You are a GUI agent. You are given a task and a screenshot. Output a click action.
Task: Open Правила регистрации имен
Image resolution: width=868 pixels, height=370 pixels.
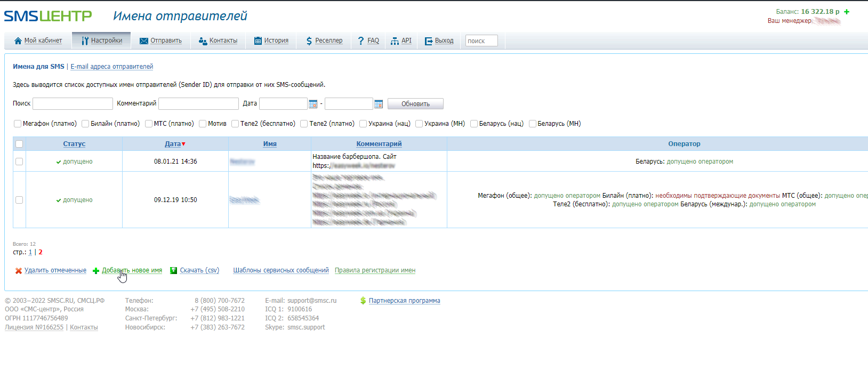375,271
